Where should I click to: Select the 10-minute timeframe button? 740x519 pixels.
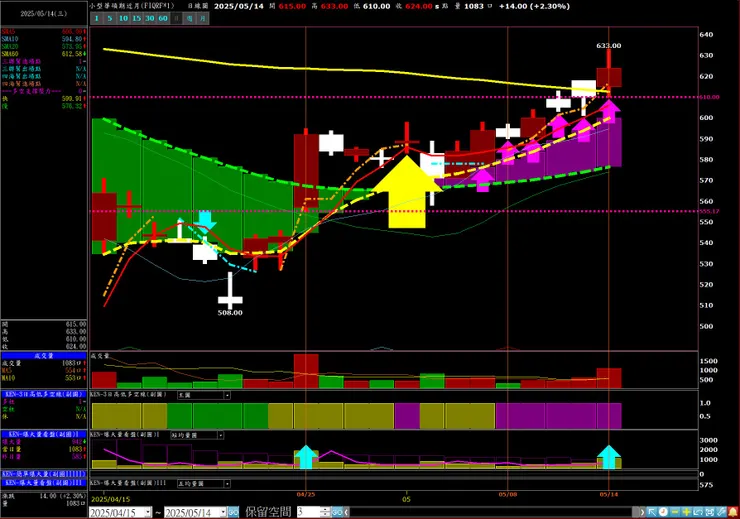tap(123, 18)
